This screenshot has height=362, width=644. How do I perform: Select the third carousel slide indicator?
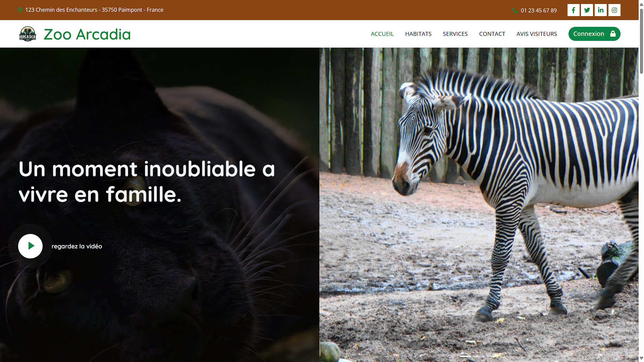(493, 356)
